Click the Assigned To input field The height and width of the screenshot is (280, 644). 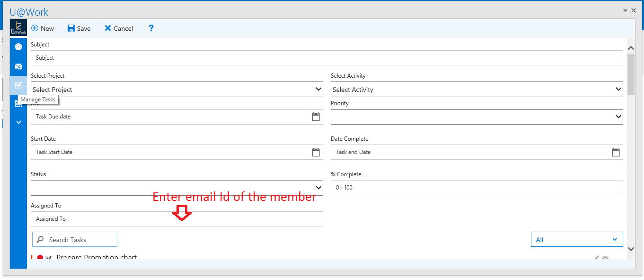pyautogui.click(x=176, y=219)
